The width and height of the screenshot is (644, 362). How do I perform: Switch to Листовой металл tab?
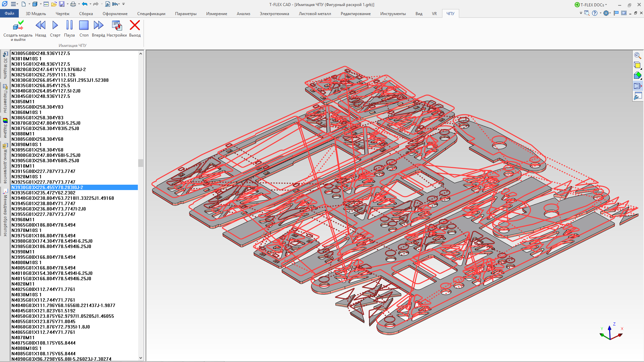(x=315, y=14)
